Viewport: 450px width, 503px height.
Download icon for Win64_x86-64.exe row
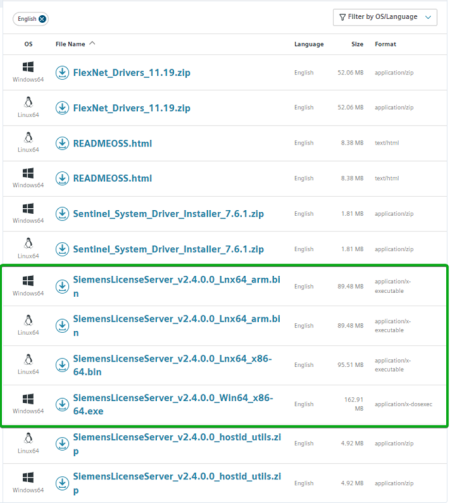click(x=62, y=404)
